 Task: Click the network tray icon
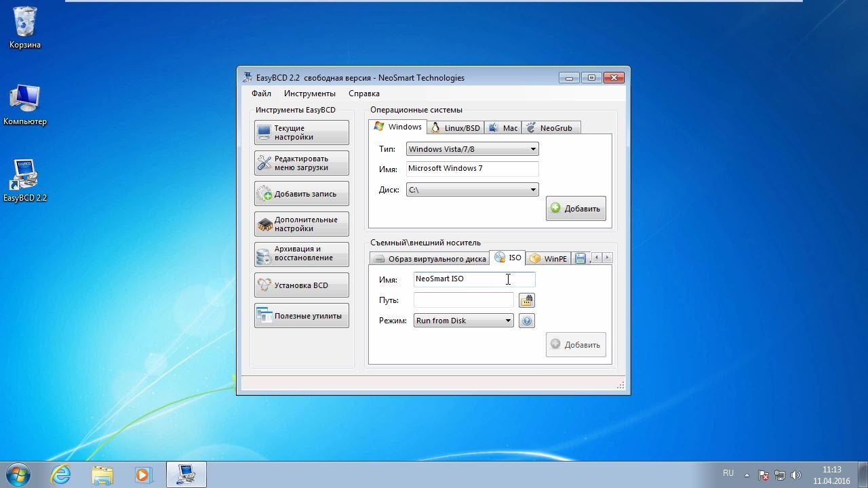click(780, 475)
